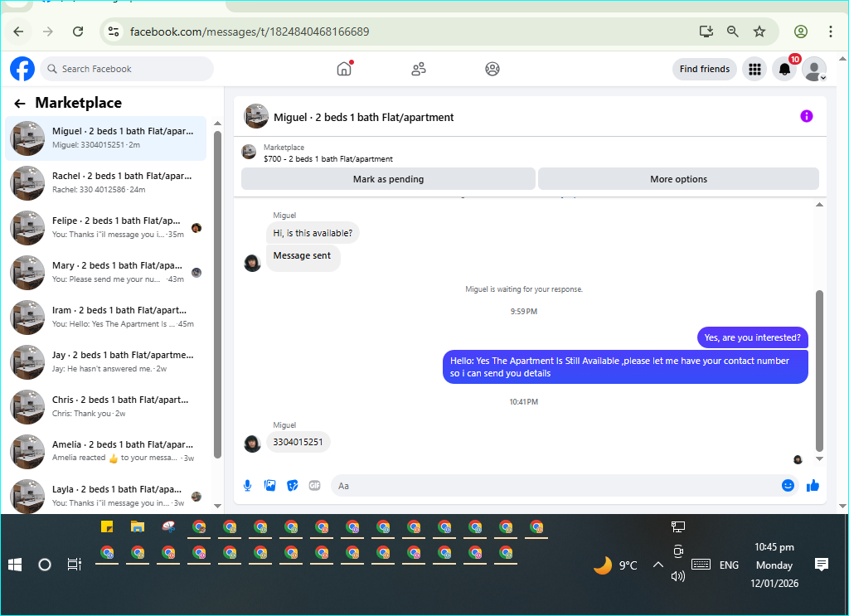
Task: Click the phone number message 3304015251
Action: [x=298, y=442]
